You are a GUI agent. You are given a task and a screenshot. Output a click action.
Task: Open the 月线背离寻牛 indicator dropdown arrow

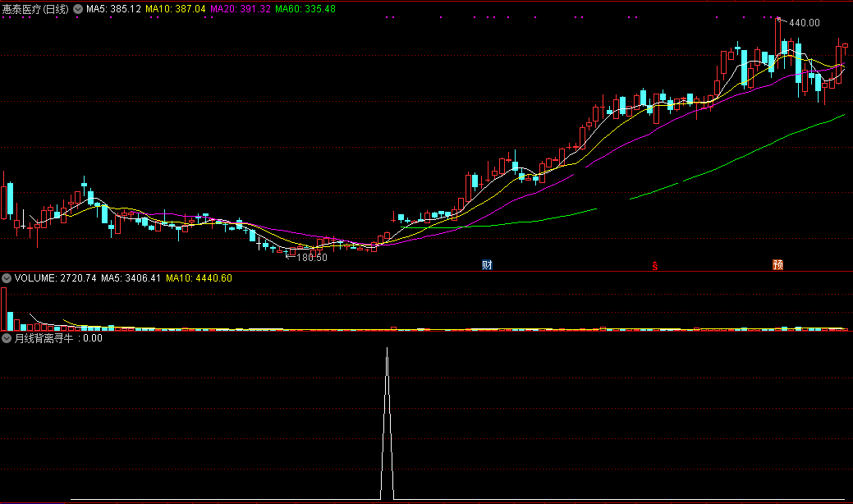coord(7,338)
